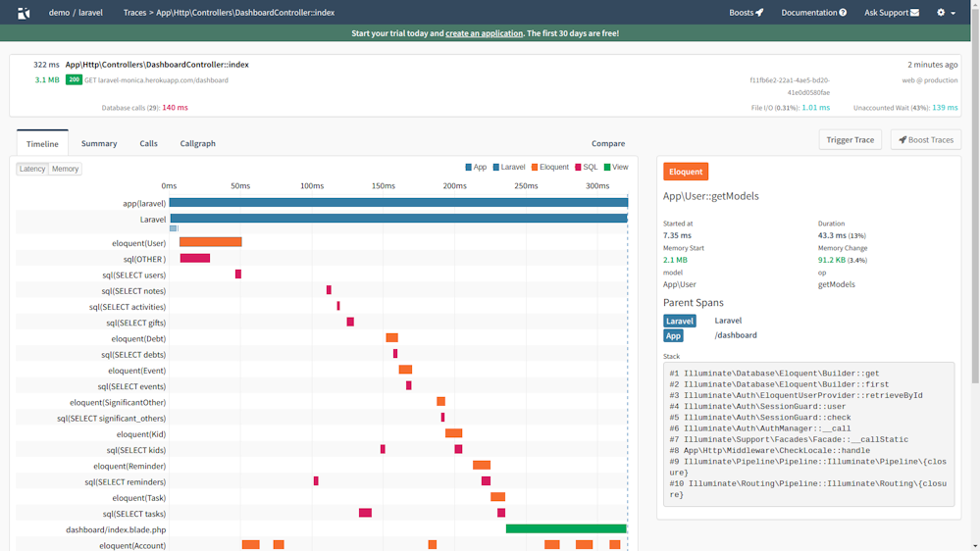The height and width of the screenshot is (551, 980).
Task: Select the dashboard/index.blade.php green span bar
Action: pyautogui.click(x=566, y=529)
